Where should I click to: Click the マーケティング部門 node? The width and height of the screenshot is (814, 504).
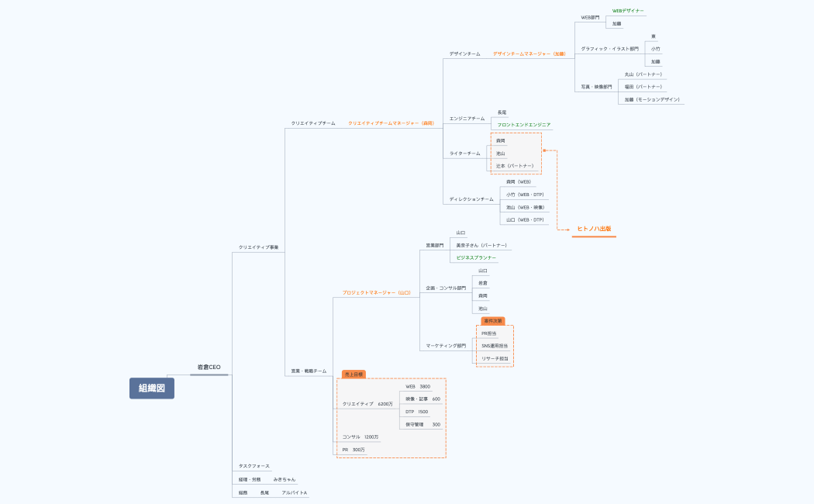[x=446, y=345]
